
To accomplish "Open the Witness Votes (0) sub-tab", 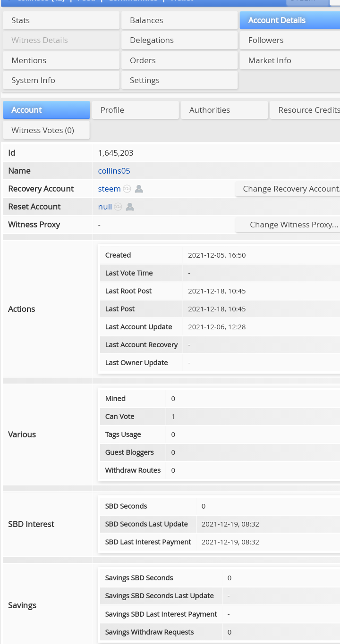I will click(x=46, y=130).
